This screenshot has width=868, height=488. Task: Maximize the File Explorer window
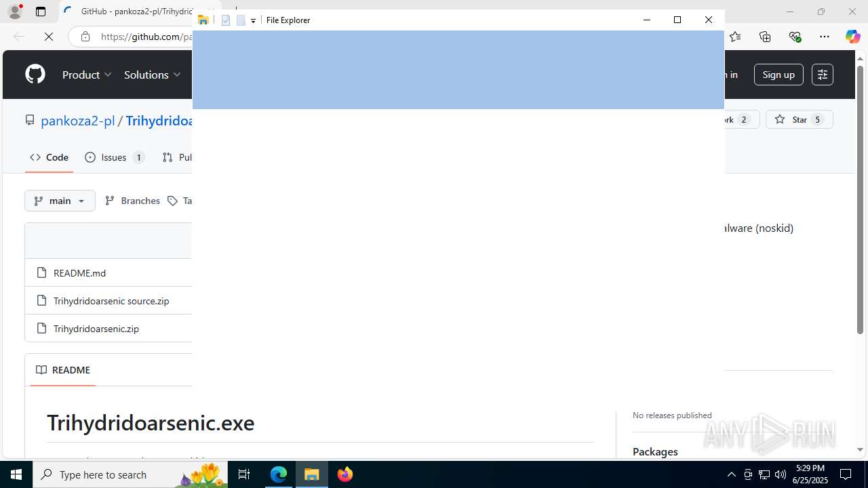677,20
